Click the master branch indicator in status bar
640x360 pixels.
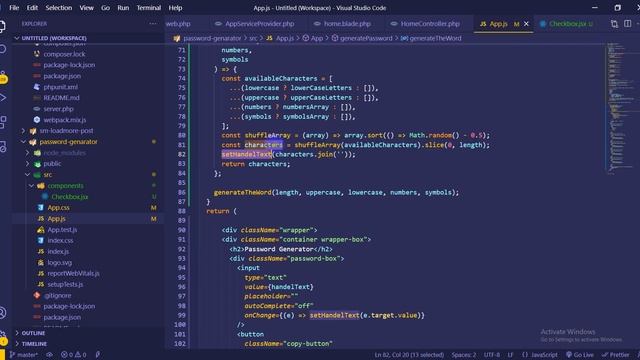coord(23,355)
